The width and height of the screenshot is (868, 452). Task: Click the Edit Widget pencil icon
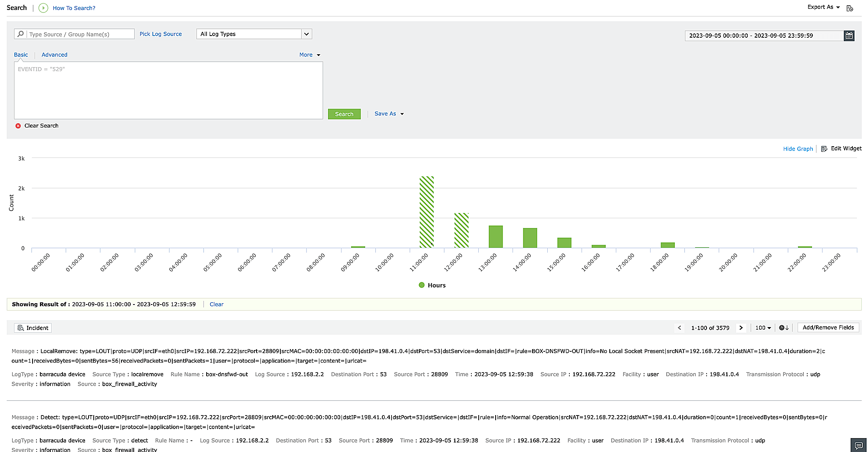[x=824, y=149]
